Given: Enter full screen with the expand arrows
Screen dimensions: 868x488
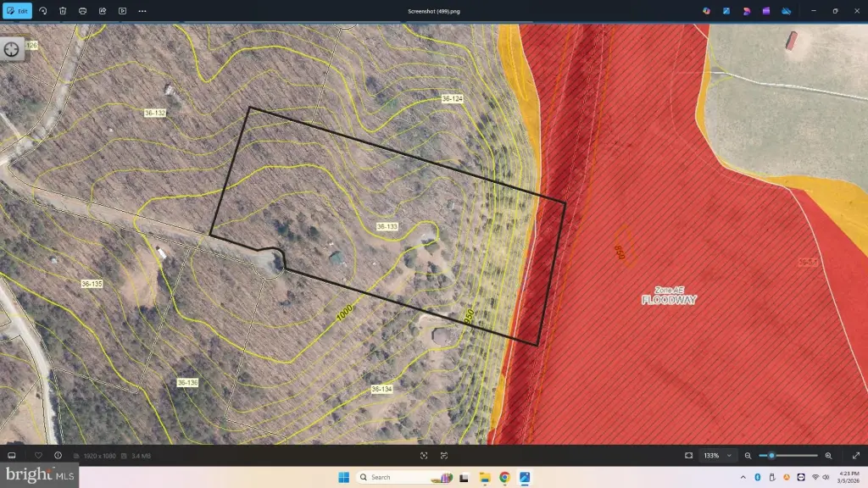Looking at the screenshot, I should (855, 456).
